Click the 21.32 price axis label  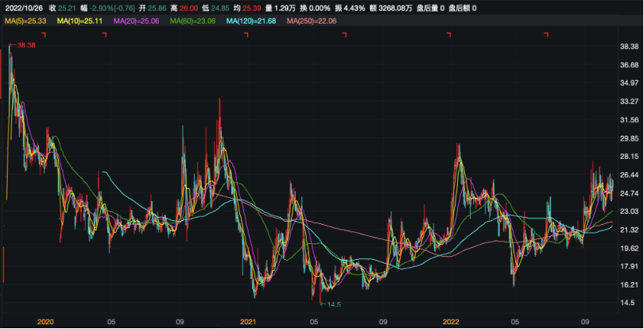click(x=629, y=230)
